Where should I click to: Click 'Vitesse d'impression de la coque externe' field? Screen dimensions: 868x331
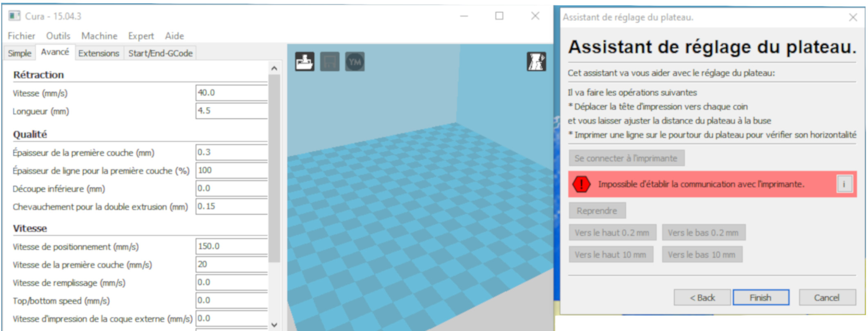(231, 319)
